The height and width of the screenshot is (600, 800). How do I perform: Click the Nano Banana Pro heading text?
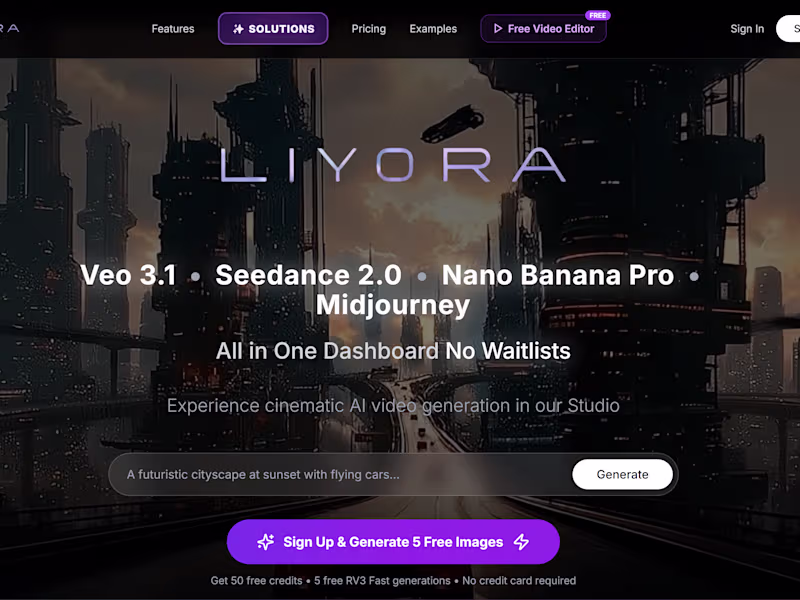(x=558, y=276)
